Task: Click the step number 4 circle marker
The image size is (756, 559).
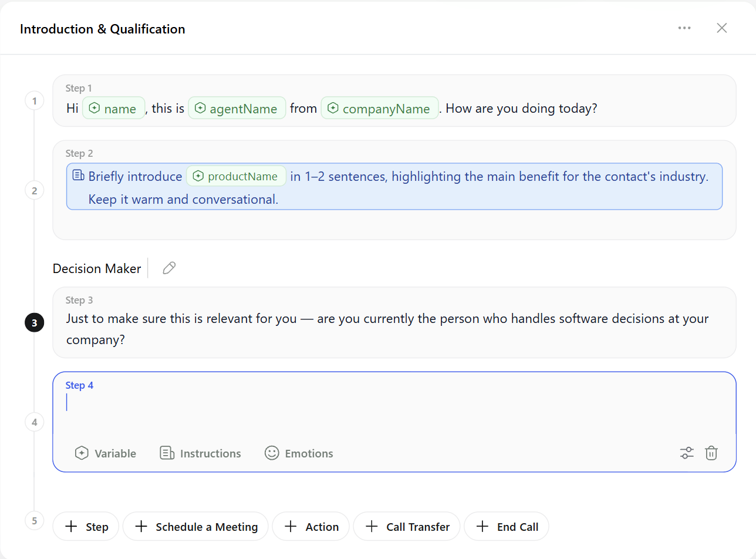Action: [35, 422]
